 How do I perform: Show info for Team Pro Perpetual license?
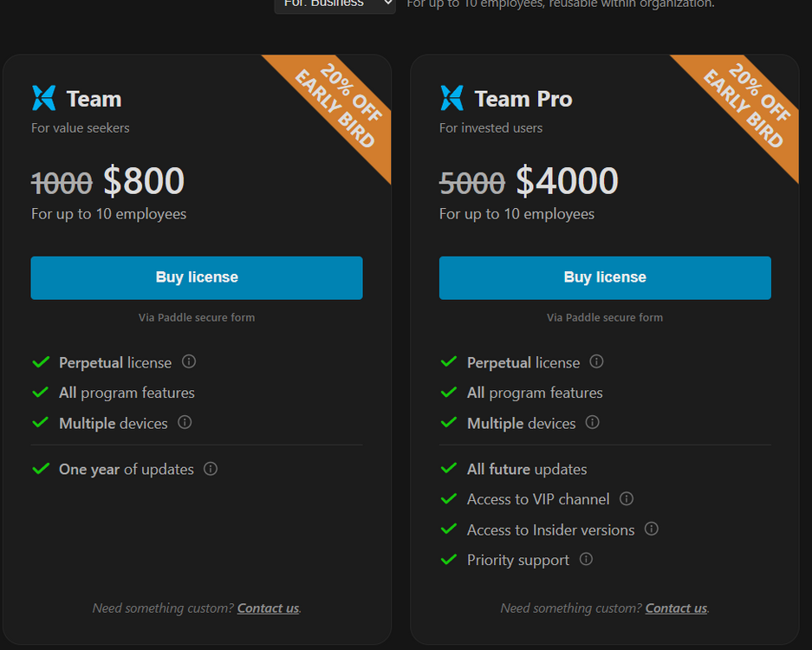click(x=597, y=361)
